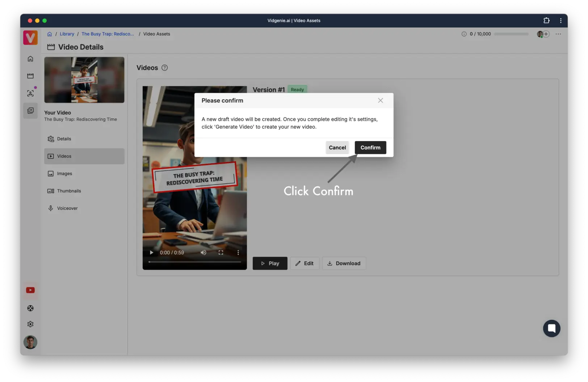Open the Home icon in left sidebar

30,59
